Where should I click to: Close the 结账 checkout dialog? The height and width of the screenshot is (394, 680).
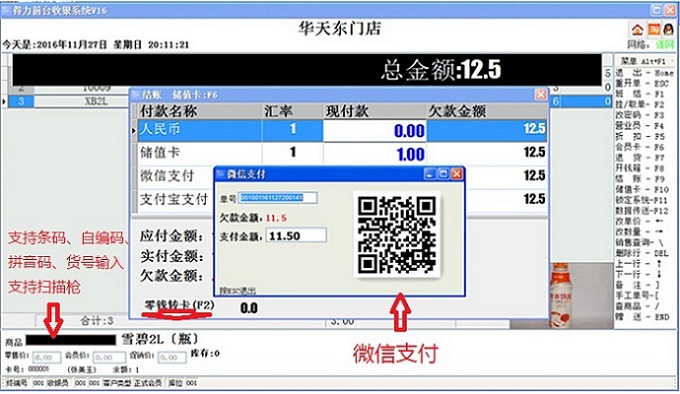pos(541,94)
